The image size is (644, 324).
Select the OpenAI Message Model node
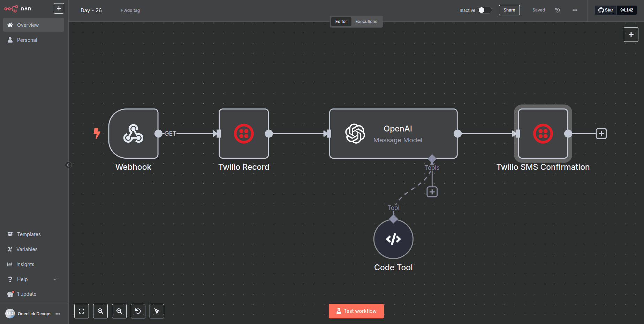(x=393, y=134)
